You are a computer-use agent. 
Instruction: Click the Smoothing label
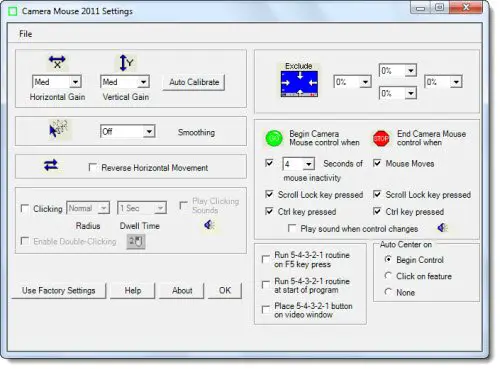[x=196, y=132]
